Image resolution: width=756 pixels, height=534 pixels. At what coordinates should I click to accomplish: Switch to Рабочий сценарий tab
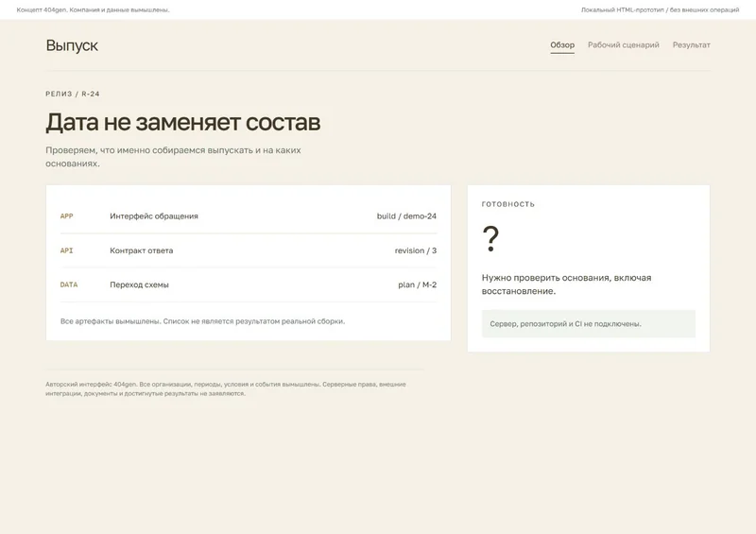click(623, 44)
